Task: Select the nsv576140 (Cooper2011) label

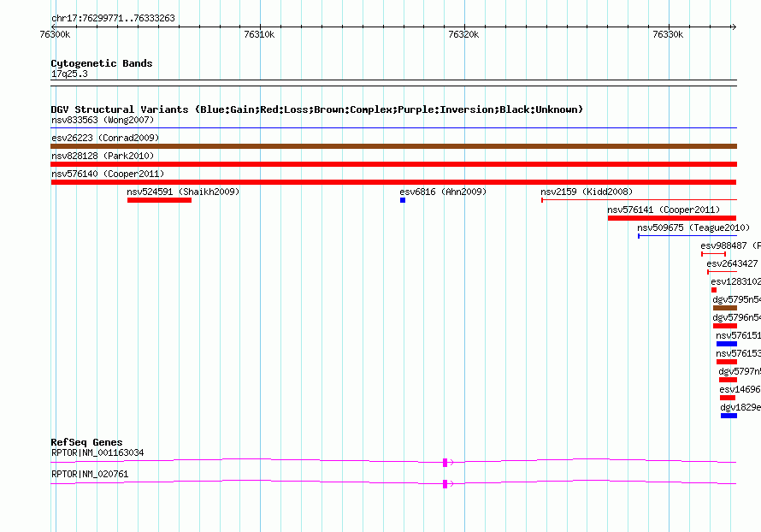Action: click(x=108, y=174)
